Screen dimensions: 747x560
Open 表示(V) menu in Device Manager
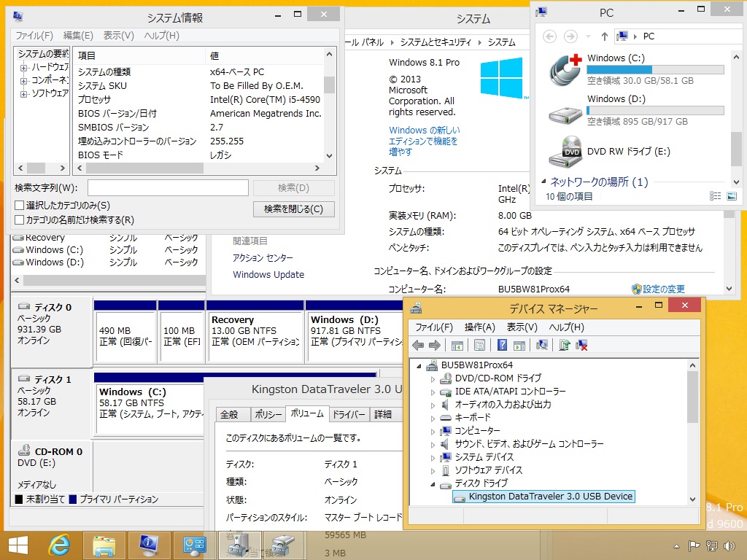click(x=522, y=327)
